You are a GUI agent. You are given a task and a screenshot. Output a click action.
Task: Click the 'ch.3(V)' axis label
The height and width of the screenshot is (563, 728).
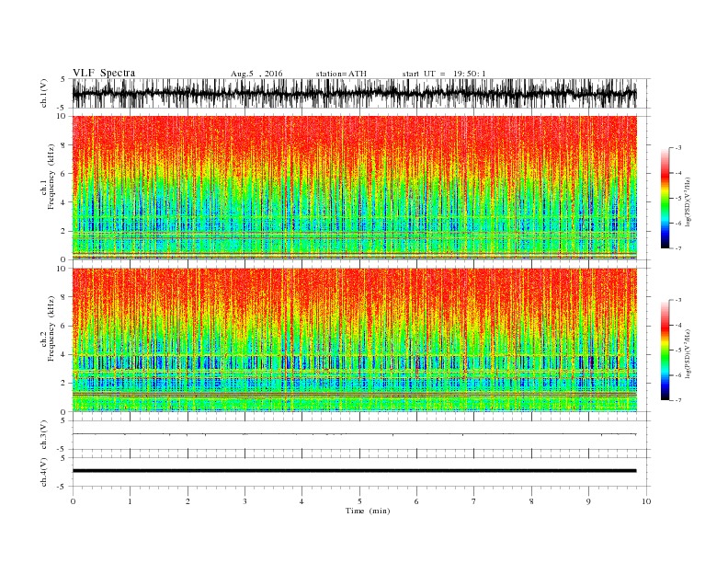tap(43, 435)
